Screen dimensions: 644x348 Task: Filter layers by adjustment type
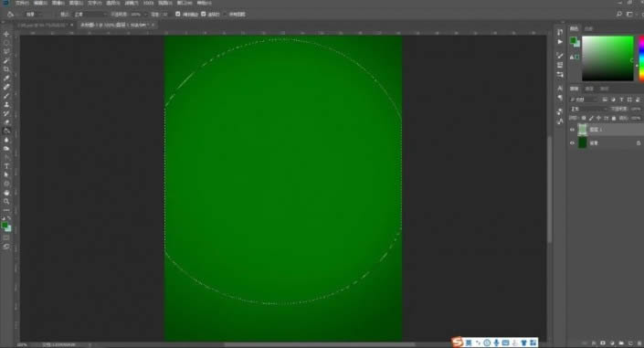point(613,100)
